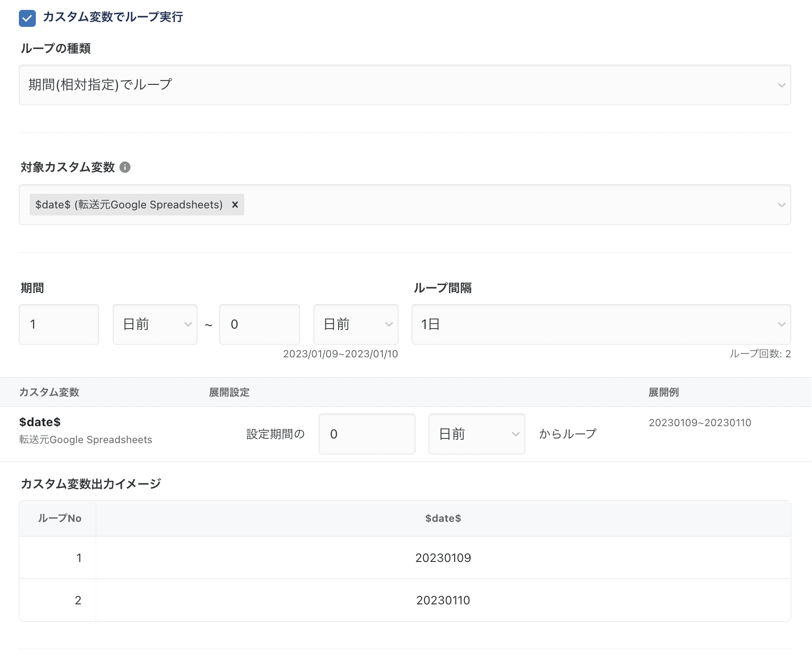Click the $date$ variable name in 展開設定 row
Screen dimensions: 812x660
coord(40,422)
